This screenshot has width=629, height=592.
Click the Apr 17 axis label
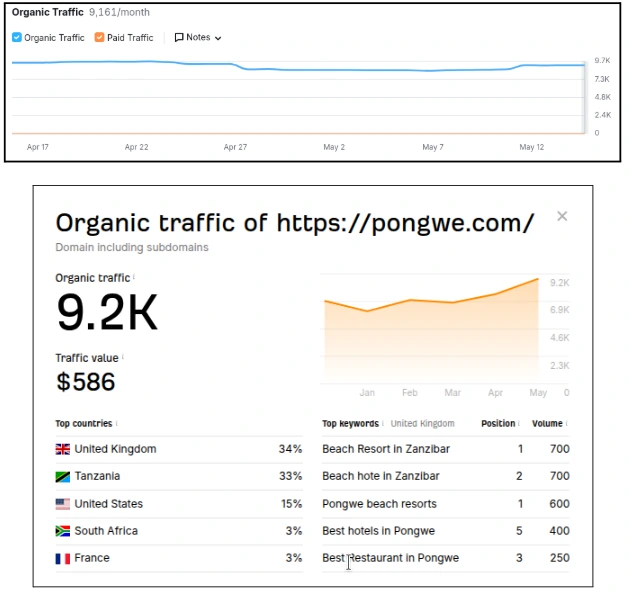coord(38,147)
